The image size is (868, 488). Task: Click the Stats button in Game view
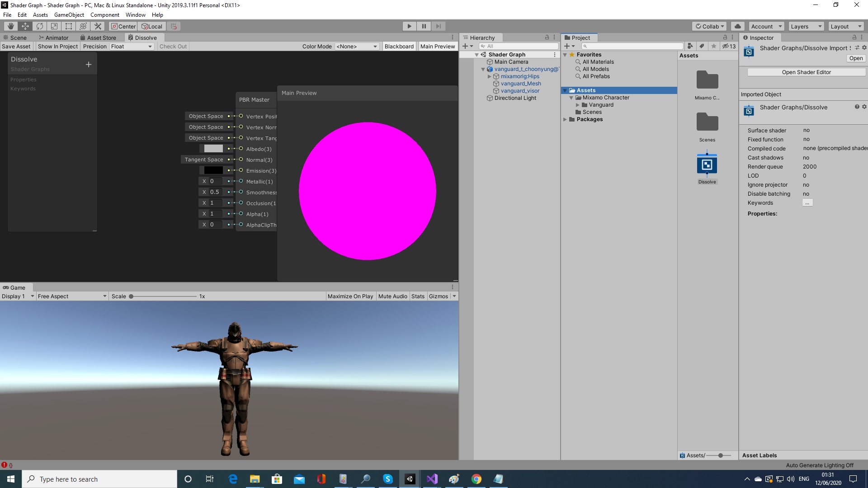tap(417, 296)
